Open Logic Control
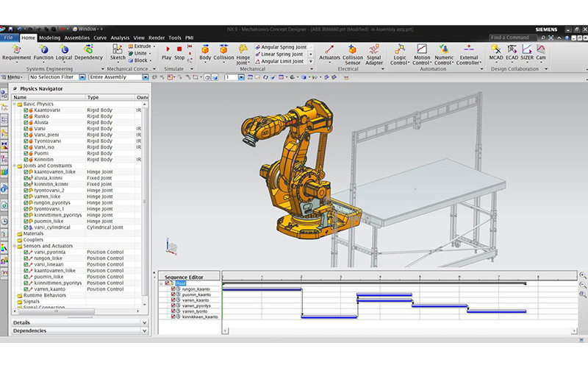588x368 pixels. click(x=399, y=54)
